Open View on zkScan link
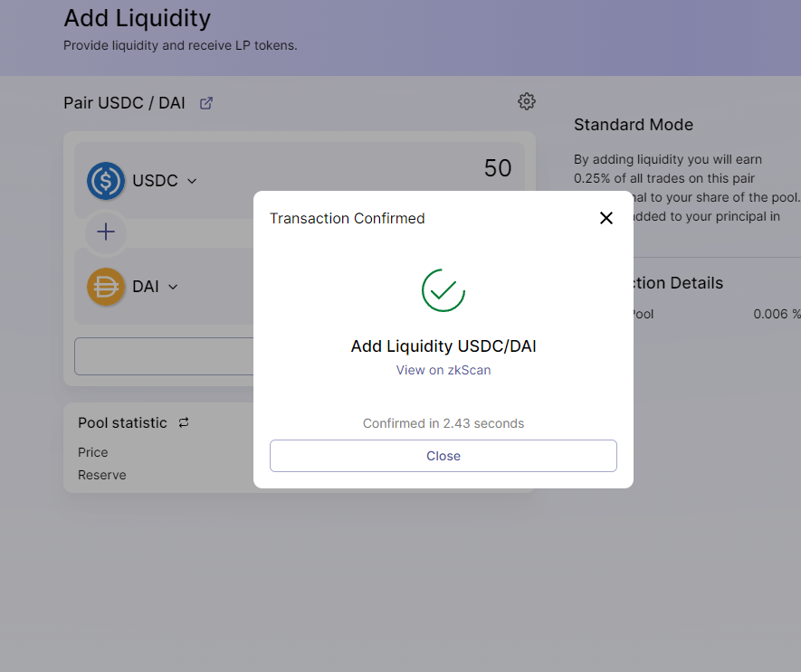This screenshot has width=801, height=672. pos(443,370)
